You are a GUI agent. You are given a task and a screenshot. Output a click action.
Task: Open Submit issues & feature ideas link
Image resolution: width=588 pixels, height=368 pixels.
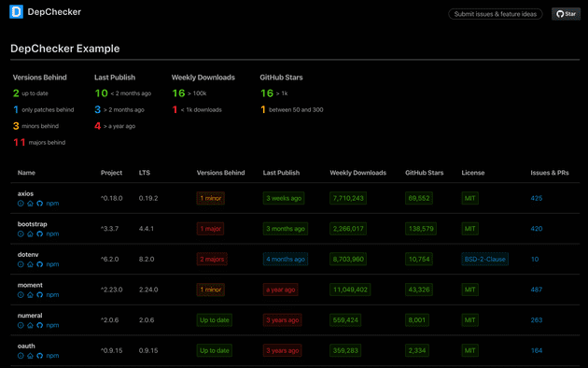pos(496,14)
